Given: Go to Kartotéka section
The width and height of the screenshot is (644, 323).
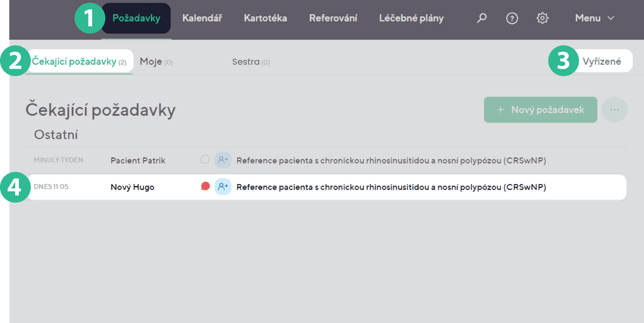Looking at the screenshot, I should coord(265,18).
